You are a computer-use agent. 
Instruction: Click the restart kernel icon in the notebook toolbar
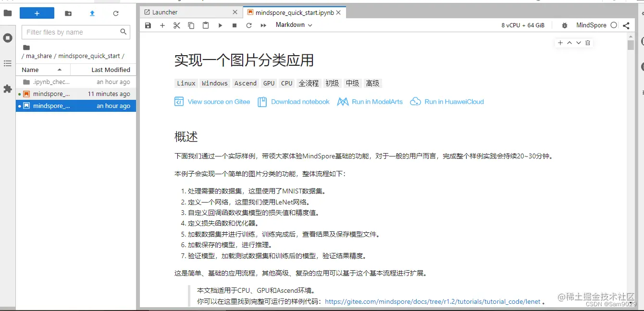249,25
